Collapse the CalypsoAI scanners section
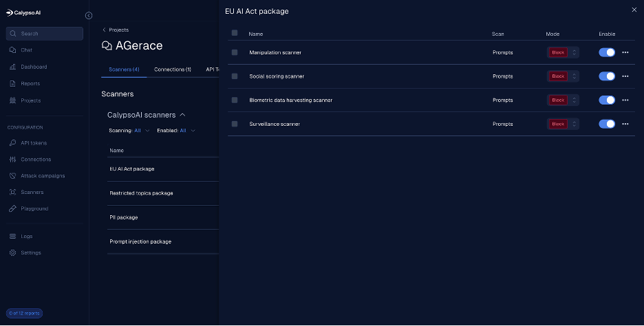This screenshot has height=326, width=644. (183, 115)
